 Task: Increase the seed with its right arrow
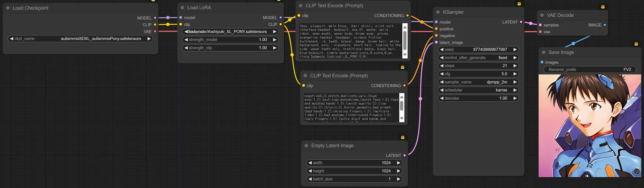(515, 49)
